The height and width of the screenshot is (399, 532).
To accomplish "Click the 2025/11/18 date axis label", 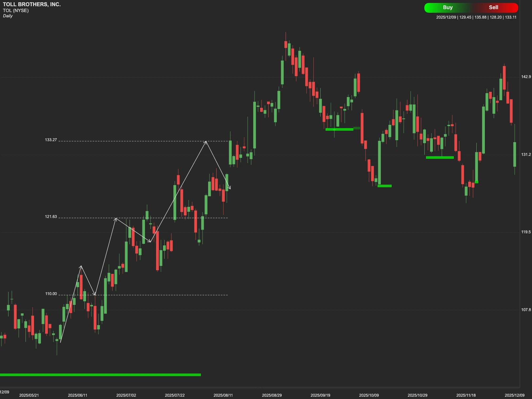I will (x=466, y=395).
